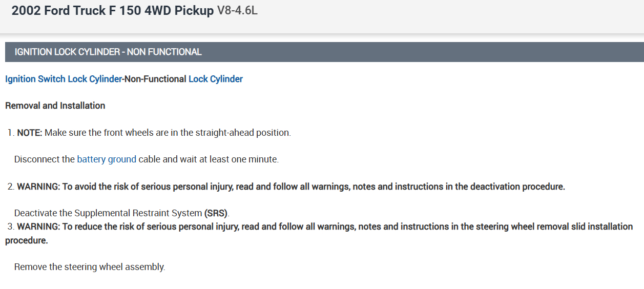Screen dimensions: 644x289
Task: Select the 2002 Ford Truck F 150 title
Action: click(112, 11)
